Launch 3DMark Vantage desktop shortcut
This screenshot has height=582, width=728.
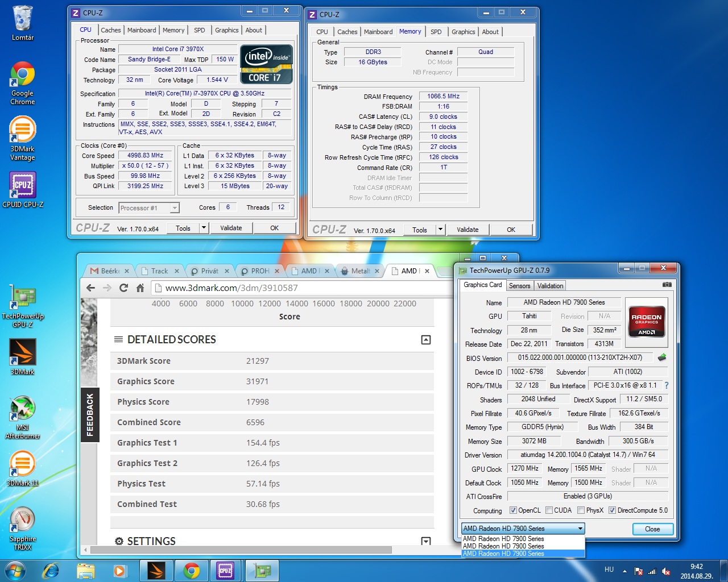point(22,138)
